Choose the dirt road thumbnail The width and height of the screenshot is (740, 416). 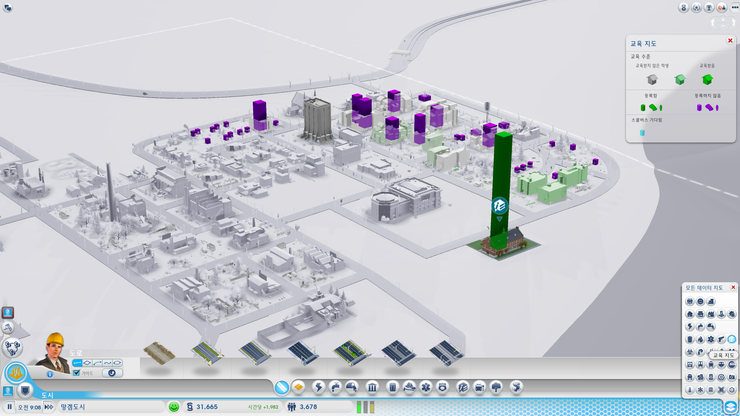tap(159, 353)
